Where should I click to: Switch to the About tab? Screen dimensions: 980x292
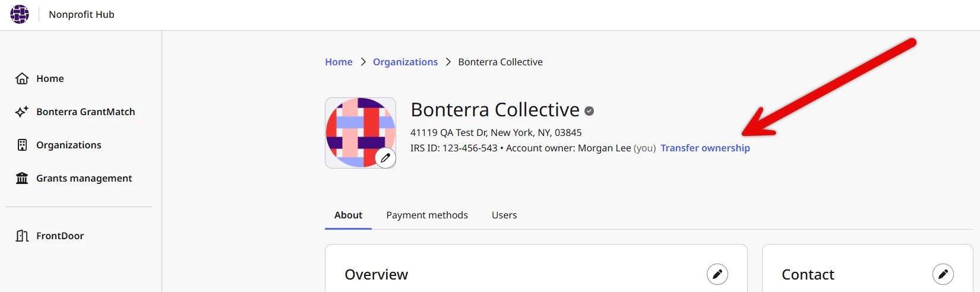click(x=348, y=215)
